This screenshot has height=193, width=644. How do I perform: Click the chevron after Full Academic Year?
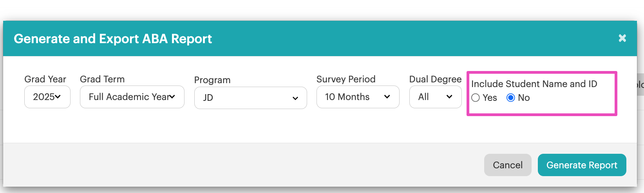[x=172, y=96]
